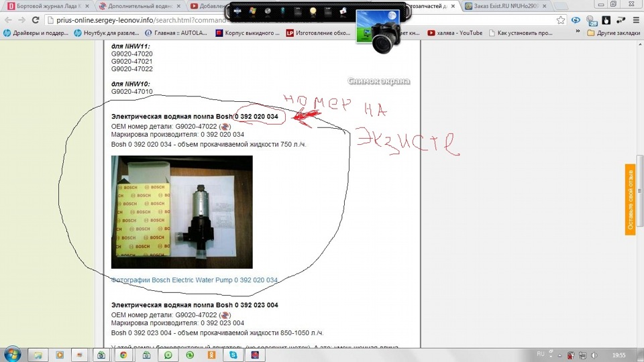The height and width of the screenshot is (362, 644).
Task: Open the Как установить про... bookmark
Action: (x=521, y=33)
